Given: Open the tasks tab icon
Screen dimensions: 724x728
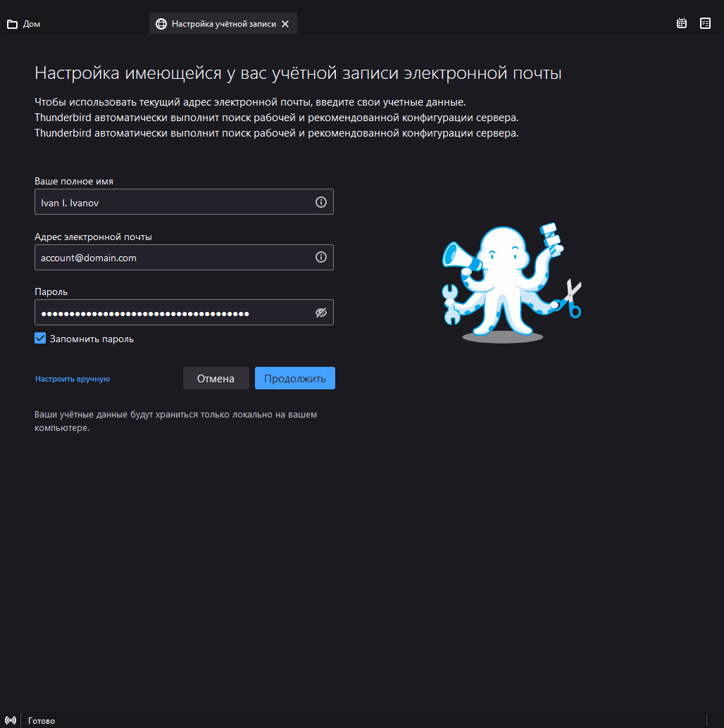Looking at the screenshot, I should tap(705, 23).
